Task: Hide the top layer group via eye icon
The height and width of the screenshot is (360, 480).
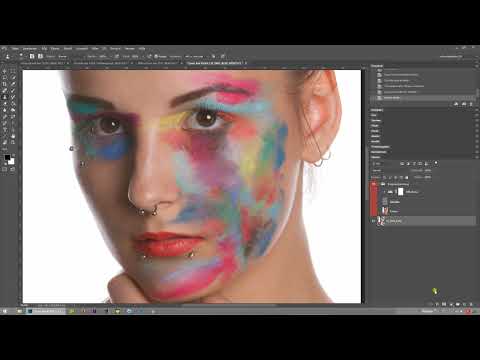Action: [x=374, y=184]
